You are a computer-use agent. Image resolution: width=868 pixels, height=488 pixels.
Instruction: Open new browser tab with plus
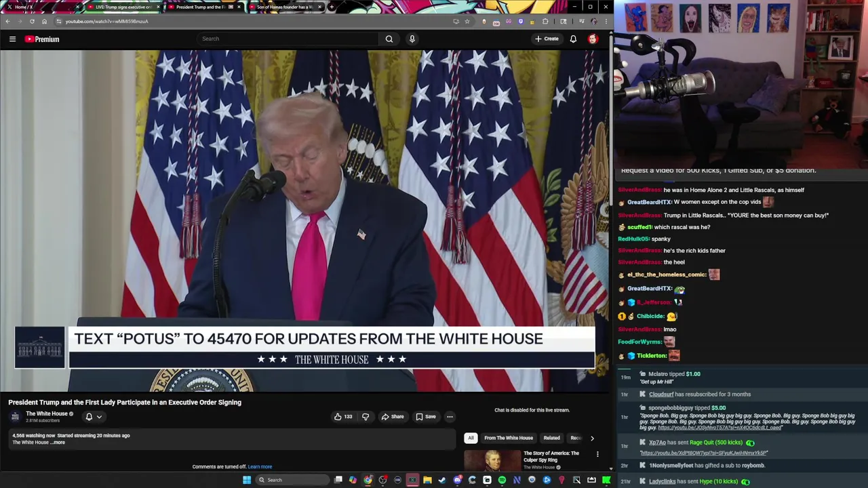(331, 7)
